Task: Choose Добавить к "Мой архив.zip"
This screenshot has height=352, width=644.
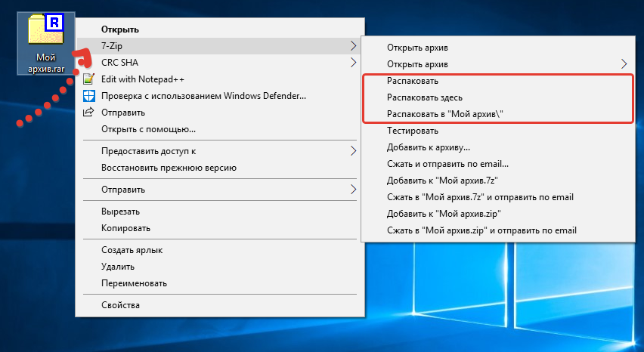Action: click(x=498, y=214)
